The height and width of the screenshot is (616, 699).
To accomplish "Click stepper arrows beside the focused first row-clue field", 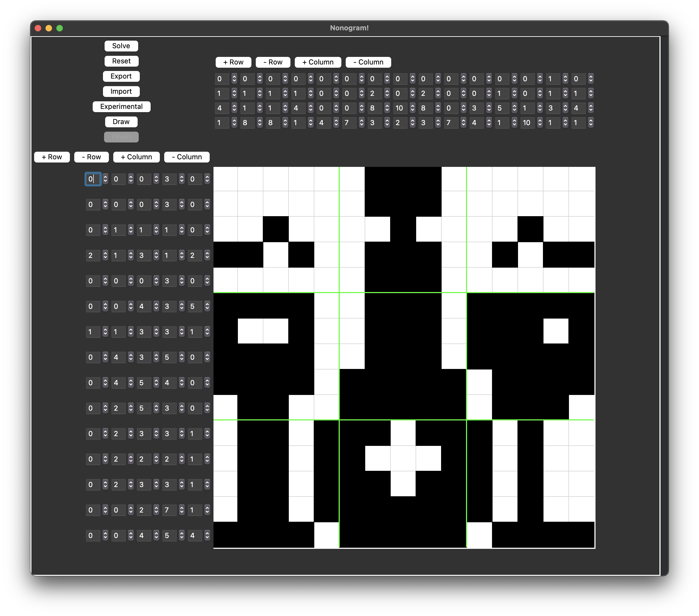I will (105, 179).
